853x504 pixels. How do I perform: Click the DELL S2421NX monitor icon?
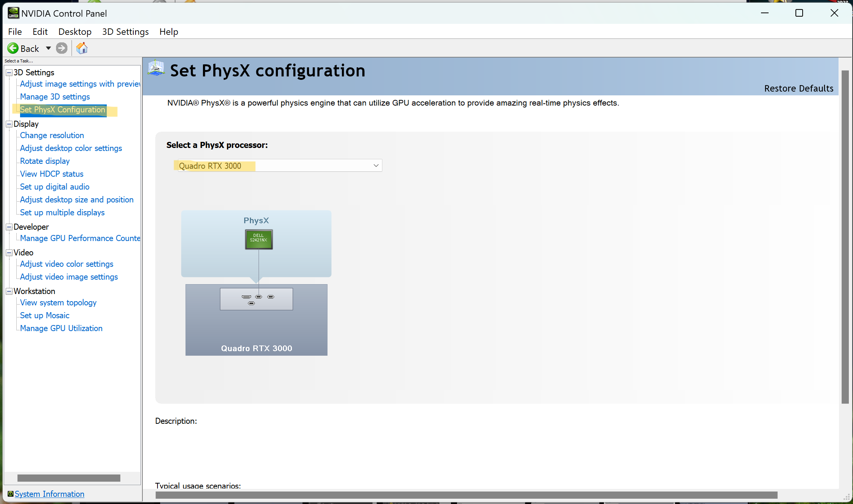point(259,239)
